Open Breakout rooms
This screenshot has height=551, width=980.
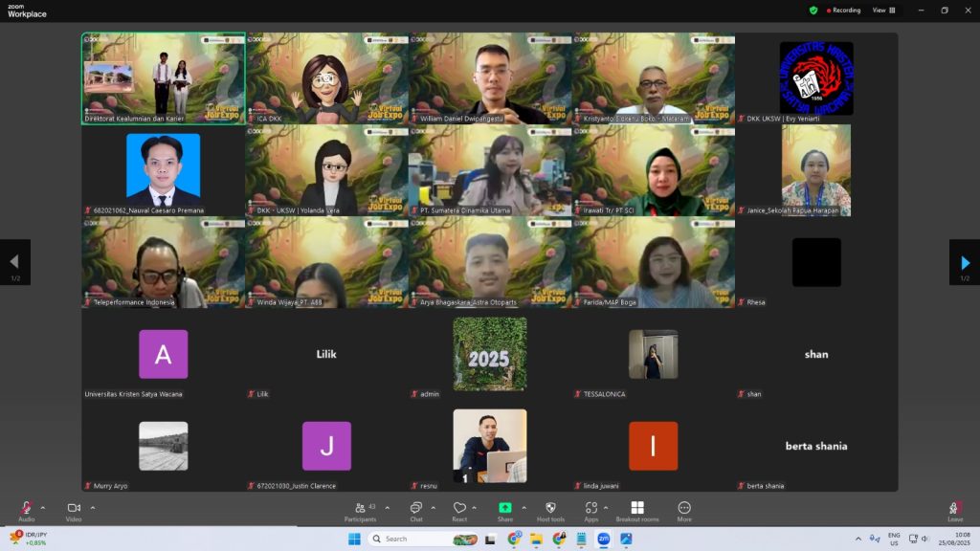637,508
